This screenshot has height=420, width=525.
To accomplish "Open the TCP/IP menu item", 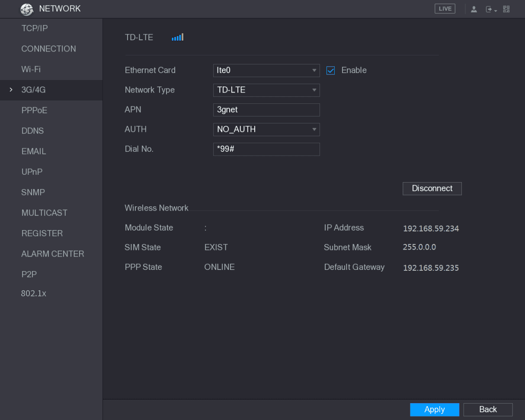I will (51, 29).
